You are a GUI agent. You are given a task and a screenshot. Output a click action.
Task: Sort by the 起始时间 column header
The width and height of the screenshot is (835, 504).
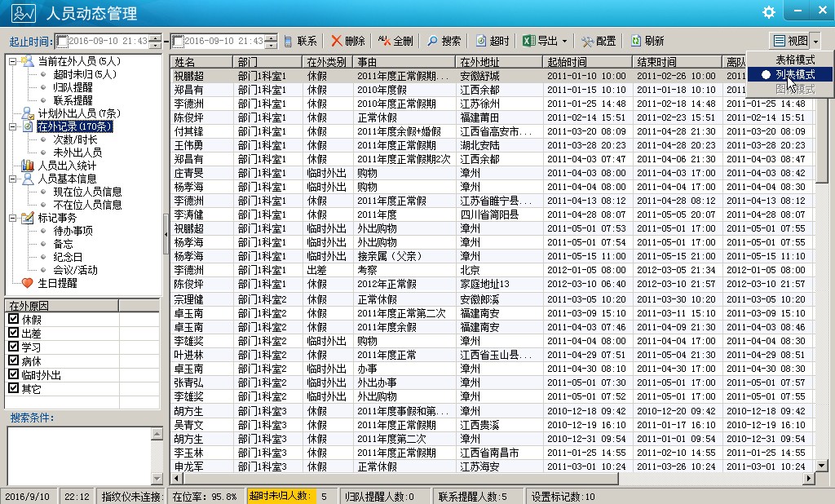586,62
